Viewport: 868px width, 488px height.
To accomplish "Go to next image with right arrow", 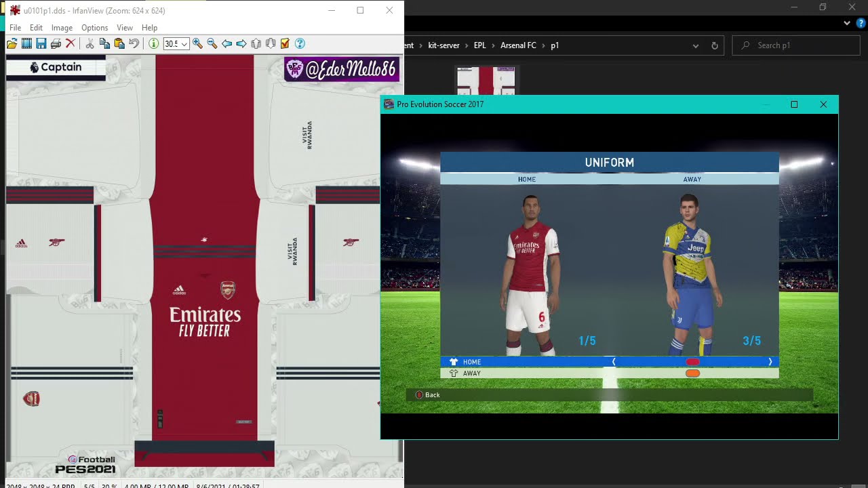I will [241, 43].
